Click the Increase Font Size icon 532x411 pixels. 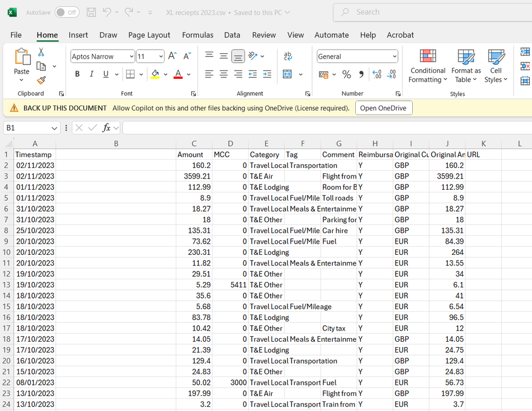click(173, 56)
